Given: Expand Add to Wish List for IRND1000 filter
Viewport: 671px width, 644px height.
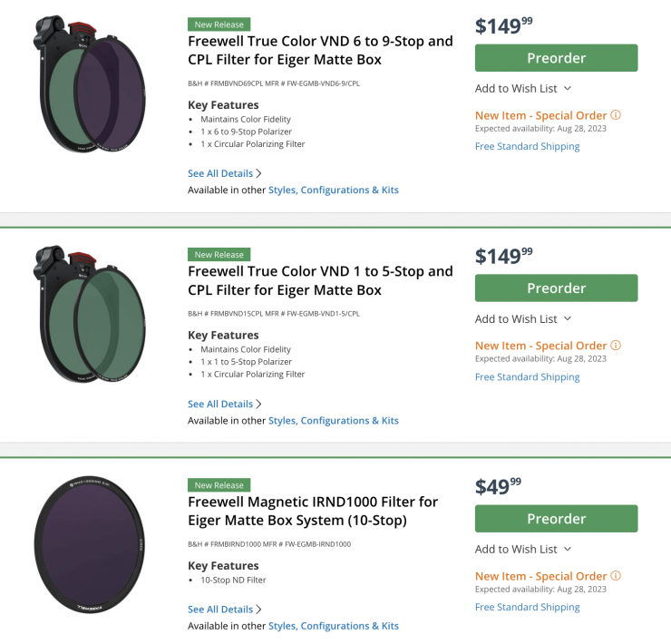Looking at the screenshot, I should [568, 549].
